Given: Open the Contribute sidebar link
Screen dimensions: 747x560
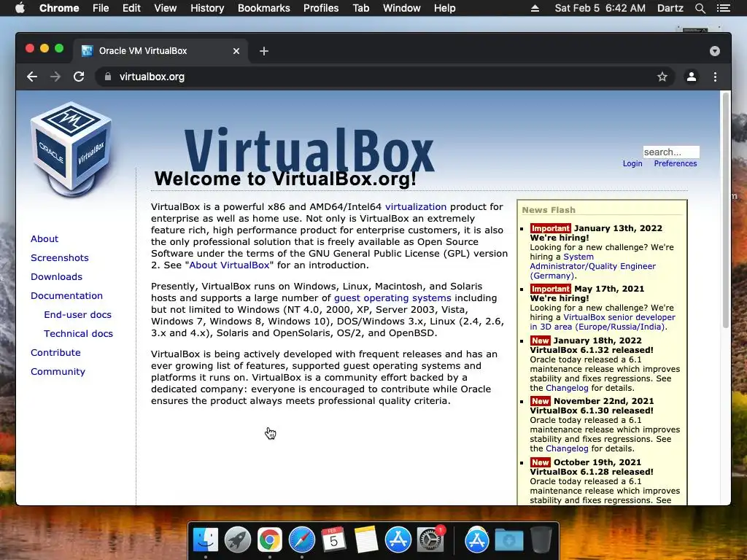Looking at the screenshot, I should tap(55, 352).
